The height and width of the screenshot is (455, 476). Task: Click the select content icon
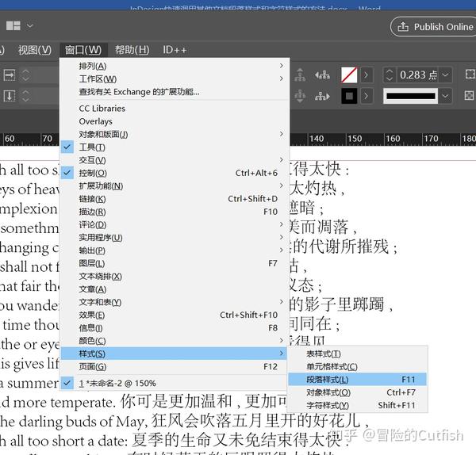pos(300,96)
